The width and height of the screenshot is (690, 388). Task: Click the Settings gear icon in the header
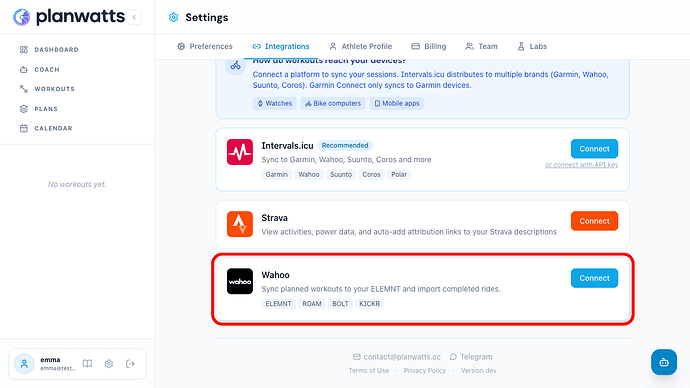pyautogui.click(x=173, y=17)
